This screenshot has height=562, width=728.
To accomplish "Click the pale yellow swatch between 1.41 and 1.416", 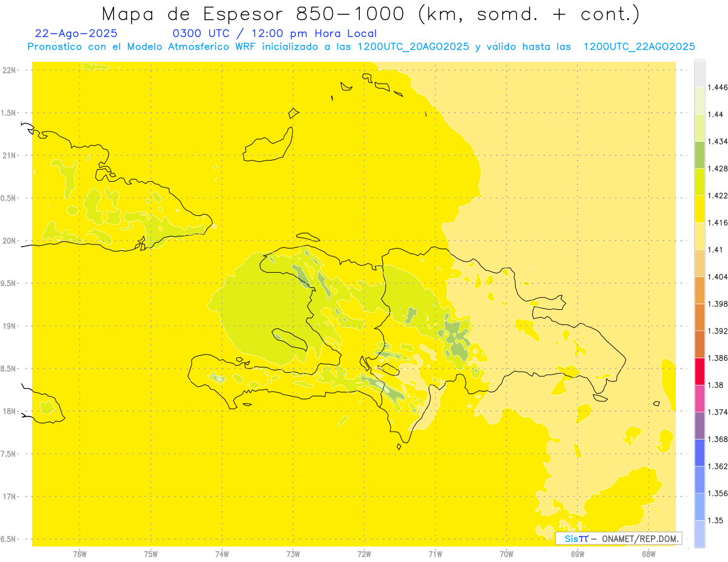I will [x=699, y=236].
